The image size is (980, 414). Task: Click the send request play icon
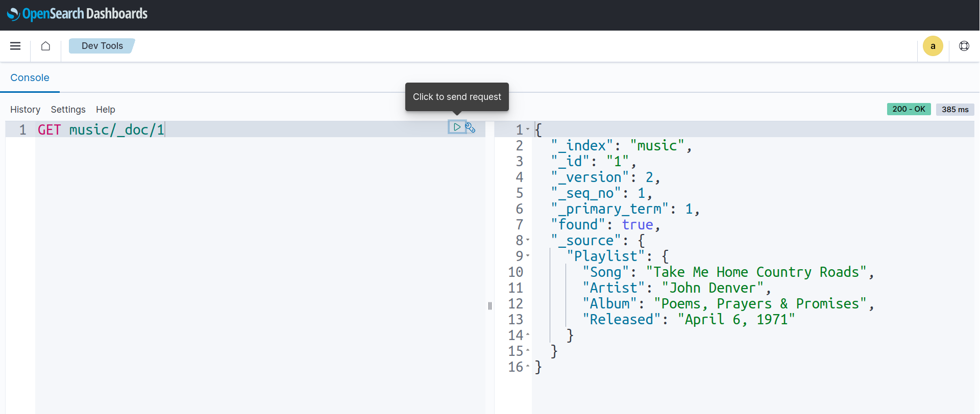point(457,127)
